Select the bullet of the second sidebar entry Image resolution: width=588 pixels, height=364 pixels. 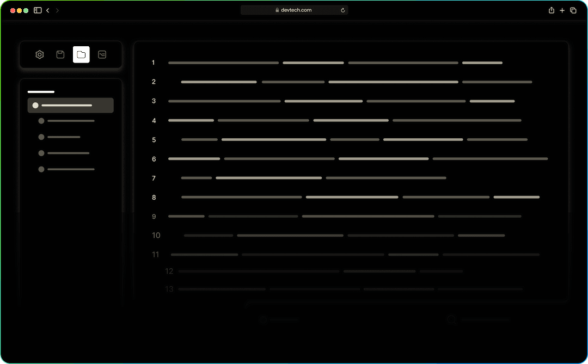click(x=41, y=120)
